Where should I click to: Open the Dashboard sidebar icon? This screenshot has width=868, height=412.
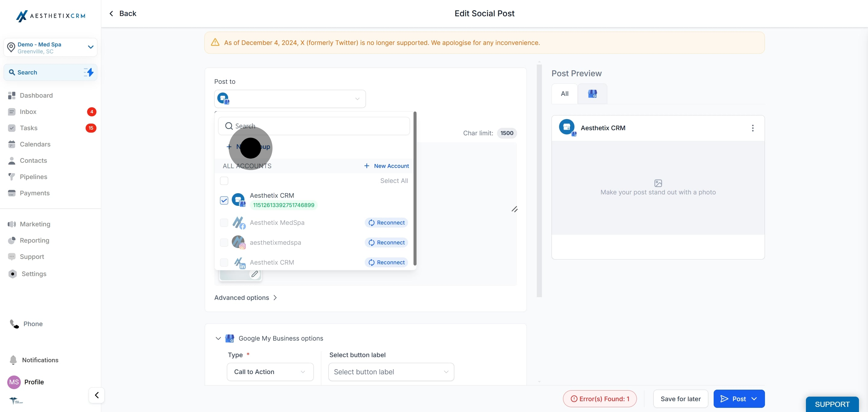[11, 95]
